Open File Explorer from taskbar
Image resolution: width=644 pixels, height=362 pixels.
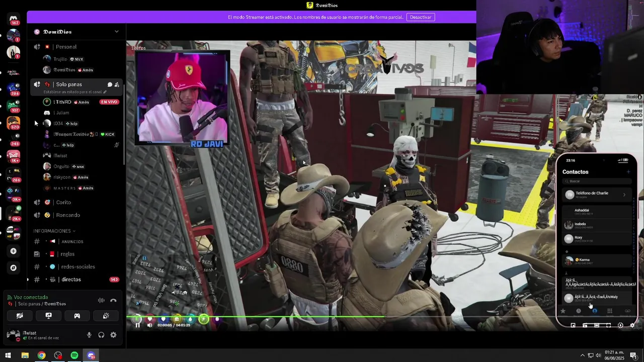(25, 355)
